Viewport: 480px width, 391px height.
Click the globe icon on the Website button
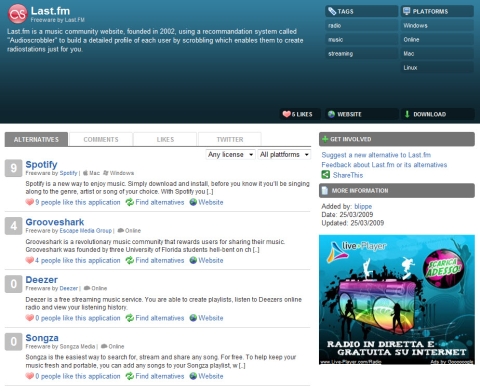coord(331,114)
